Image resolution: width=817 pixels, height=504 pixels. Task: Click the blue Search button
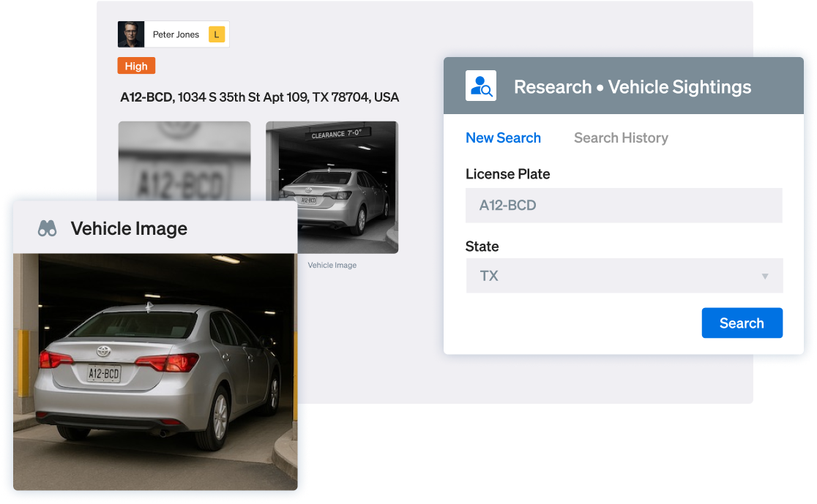tap(742, 323)
